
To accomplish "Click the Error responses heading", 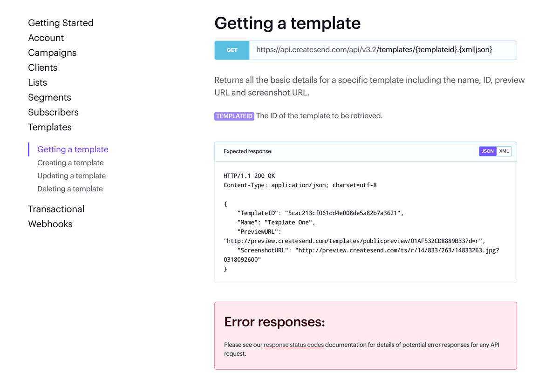I will 274,322.
